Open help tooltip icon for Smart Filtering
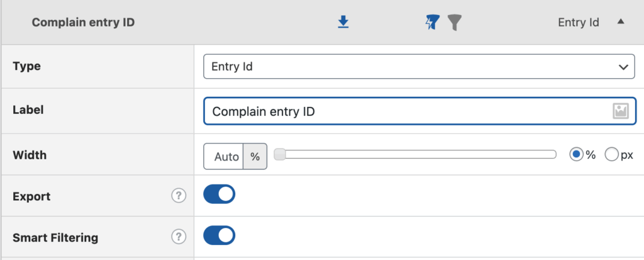This screenshot has width=644, height=260. [179, 237]
